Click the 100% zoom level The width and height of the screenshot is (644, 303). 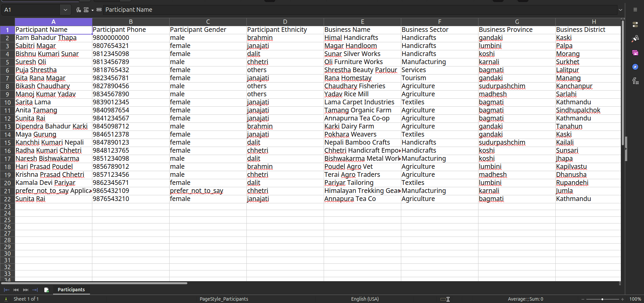[635, 299]
